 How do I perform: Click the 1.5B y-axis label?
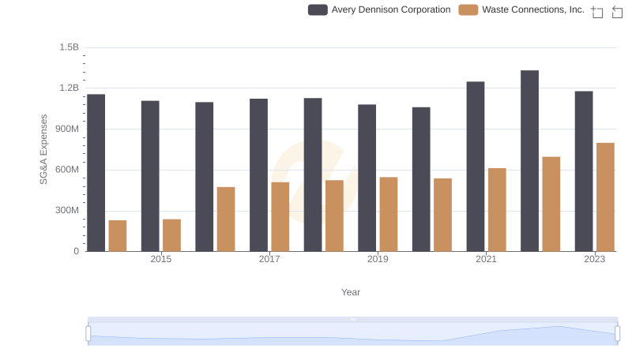point(70,47)
